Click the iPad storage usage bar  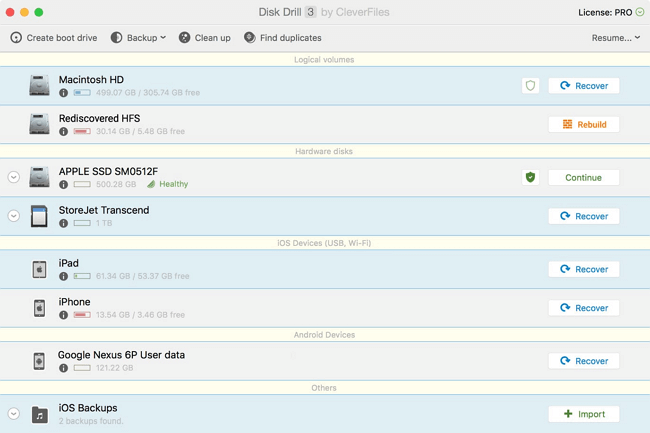(x=81, y=276)
